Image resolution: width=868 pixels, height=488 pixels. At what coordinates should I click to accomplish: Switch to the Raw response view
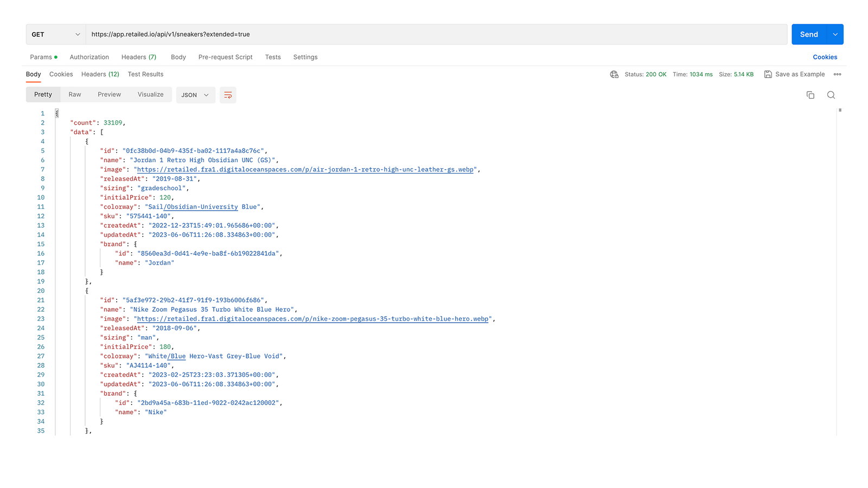pyautogui.click(x=74, y=94)
